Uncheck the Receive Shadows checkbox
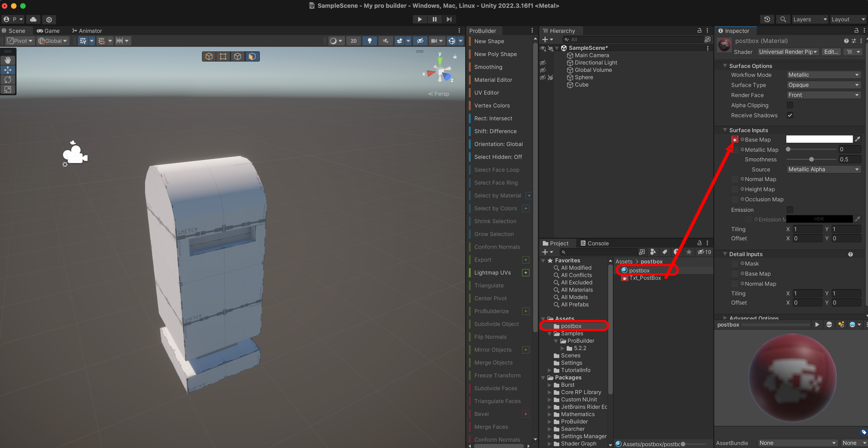This screenshot has width=868, height=448. click(x=790, y=115)
